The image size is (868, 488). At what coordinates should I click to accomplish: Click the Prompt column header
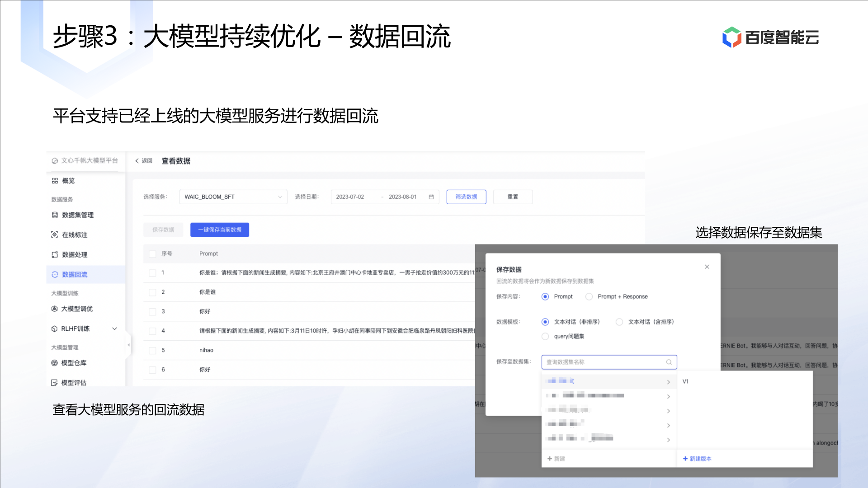[209, 254]
